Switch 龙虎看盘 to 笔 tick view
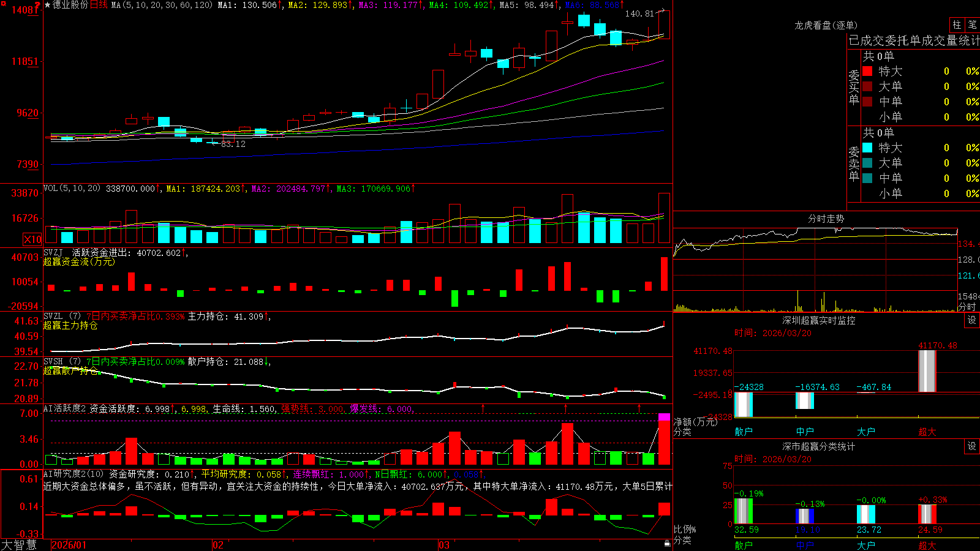 pos(973,25)
